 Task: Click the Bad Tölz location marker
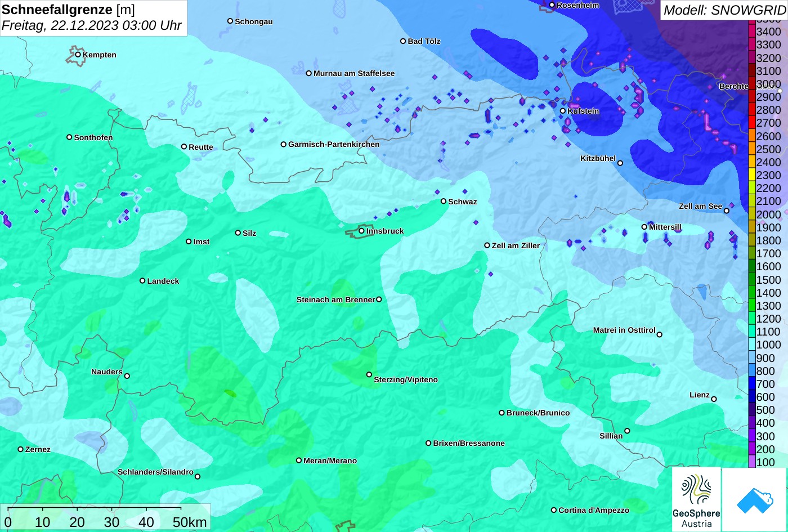(403, 41)
